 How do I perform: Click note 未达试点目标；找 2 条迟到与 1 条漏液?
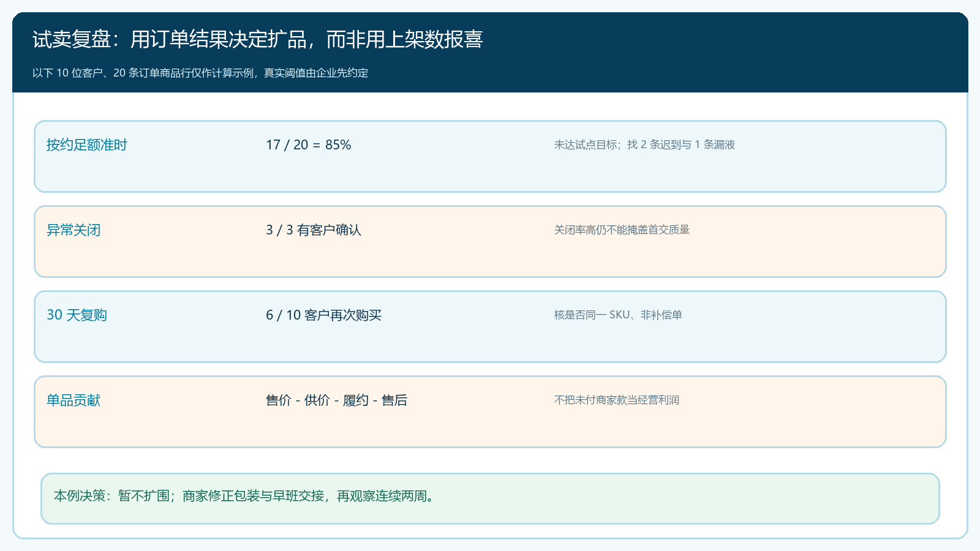644,144
